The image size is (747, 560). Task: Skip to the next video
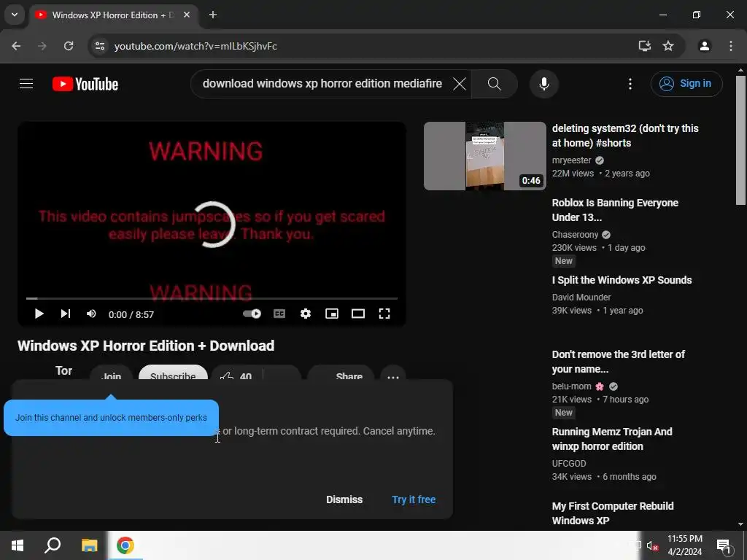click(65, 314)
